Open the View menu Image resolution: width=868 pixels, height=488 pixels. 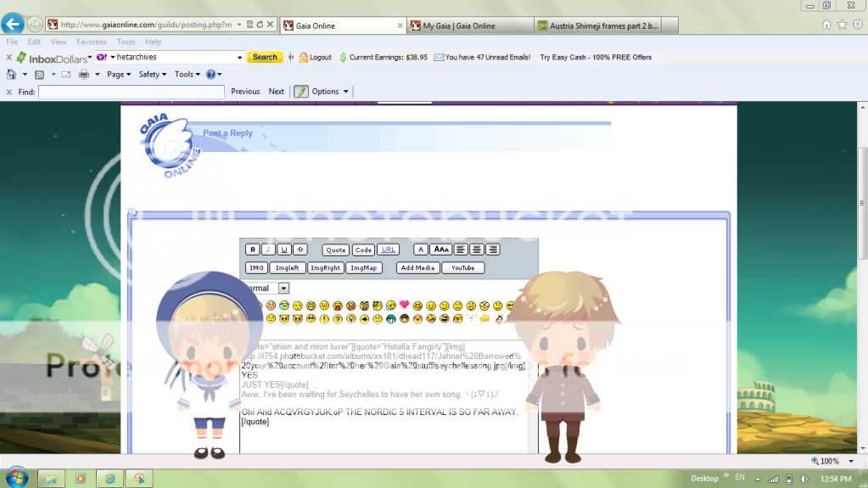click(x=59, y=42)
